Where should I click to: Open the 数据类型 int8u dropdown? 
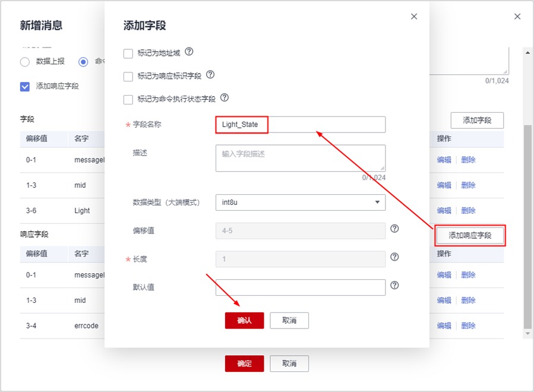pyautogui.click(x=300, y=203)
